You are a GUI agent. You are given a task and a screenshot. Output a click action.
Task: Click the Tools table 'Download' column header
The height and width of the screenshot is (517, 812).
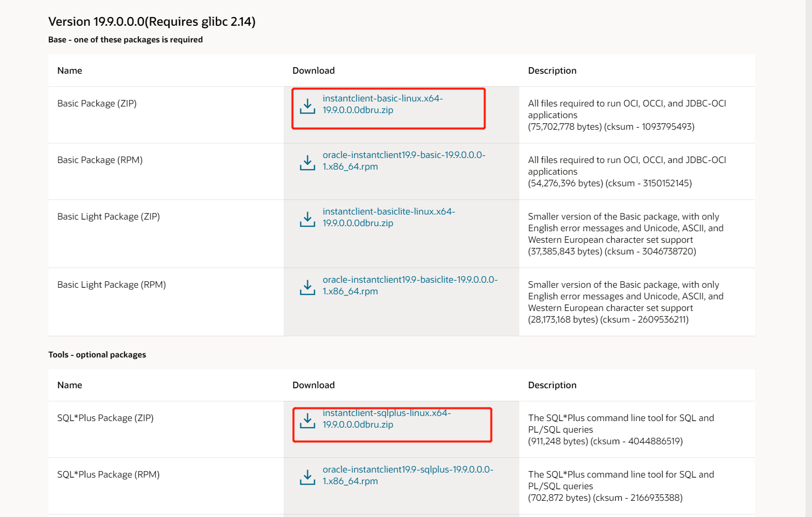(x=313, y=385)
